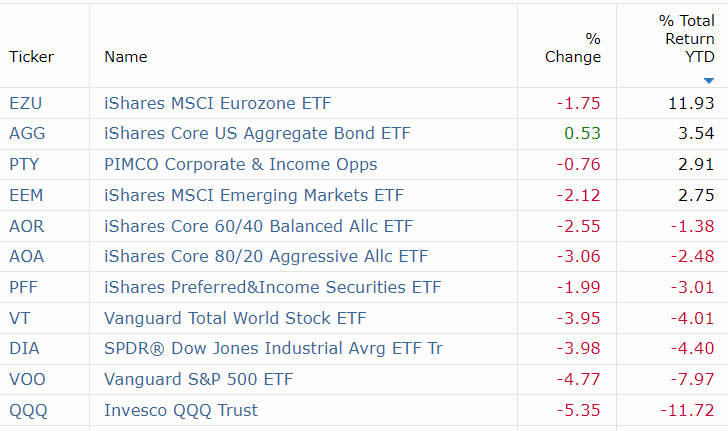Open iShares Core US Aggregate Bond ETF
The image size is (728, 431).
pos(257,133)
